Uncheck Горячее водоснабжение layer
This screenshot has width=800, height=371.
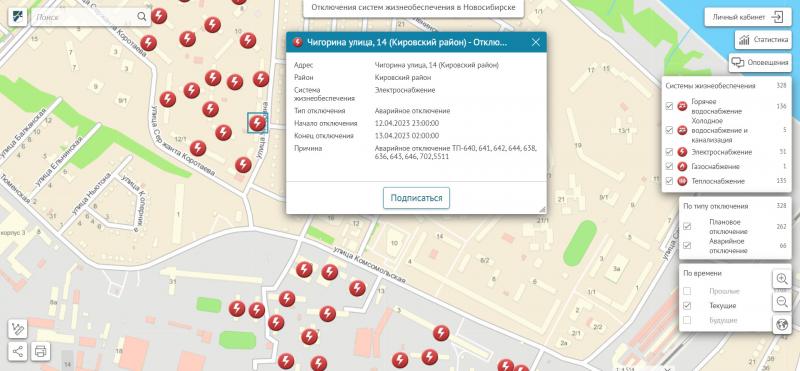pyautogui.click(x=669, y=106)
